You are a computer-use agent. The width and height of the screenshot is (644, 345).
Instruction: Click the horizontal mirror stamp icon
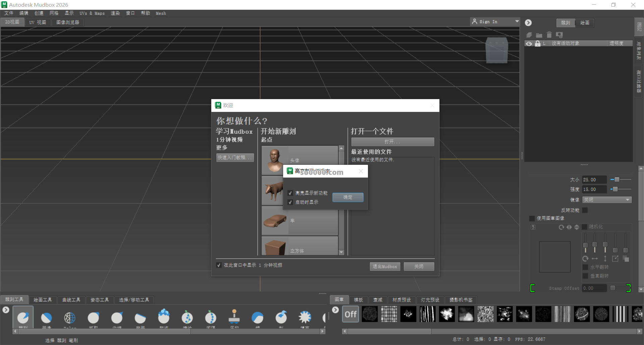click(569, 227)
